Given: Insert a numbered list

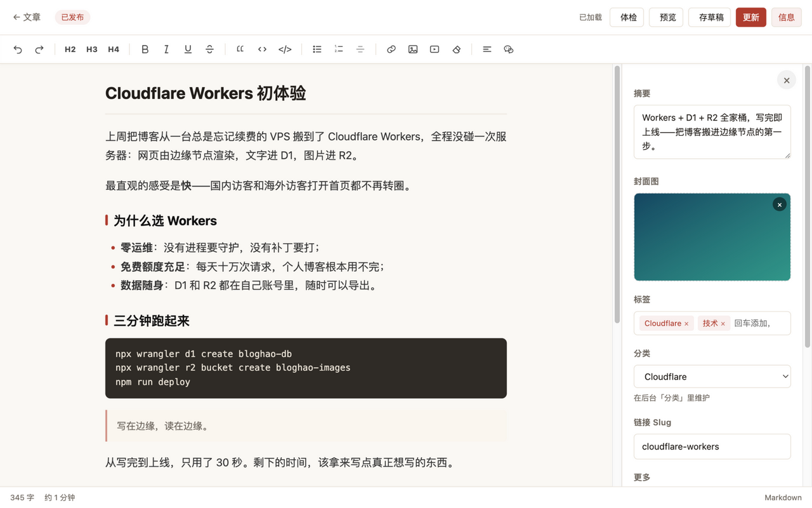Looking at the screenshot, I should click(339, 50).
